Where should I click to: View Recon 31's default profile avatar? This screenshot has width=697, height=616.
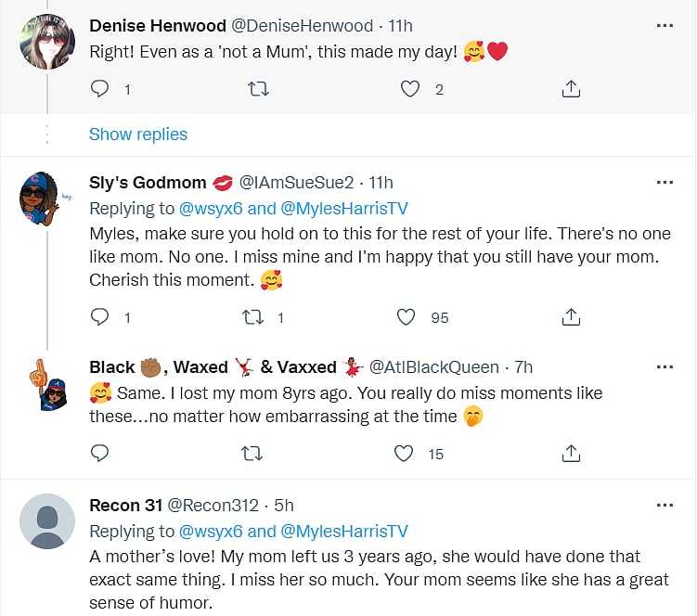47,521
